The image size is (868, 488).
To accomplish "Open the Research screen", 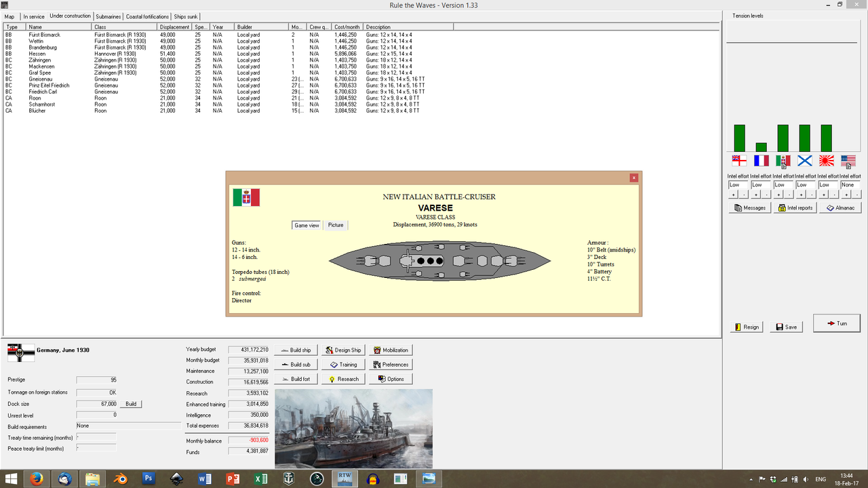I will pyautogui.click(x=342, y=379).
